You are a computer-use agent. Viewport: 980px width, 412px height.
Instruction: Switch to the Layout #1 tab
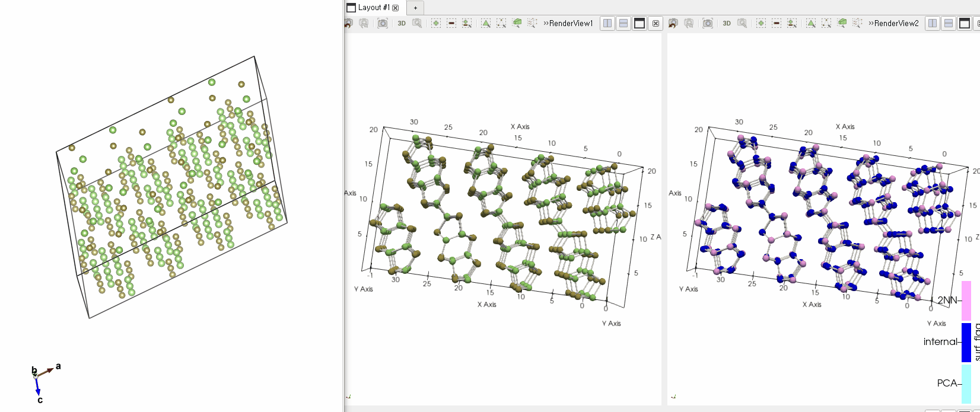374,8
